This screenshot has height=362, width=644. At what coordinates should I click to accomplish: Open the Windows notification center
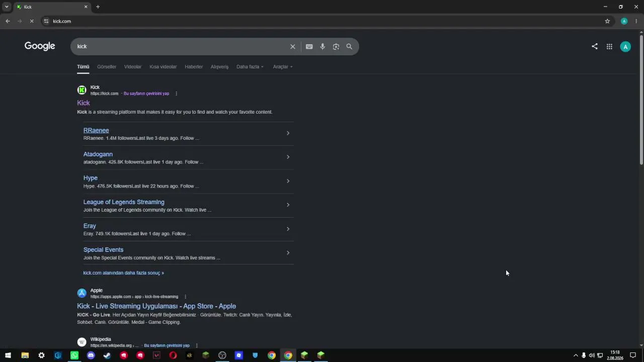[633, 355]
